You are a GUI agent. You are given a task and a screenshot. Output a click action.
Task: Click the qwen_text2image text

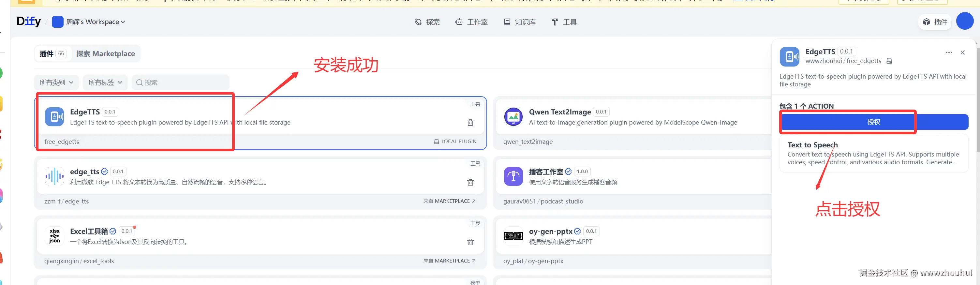(x=528, y=142)
